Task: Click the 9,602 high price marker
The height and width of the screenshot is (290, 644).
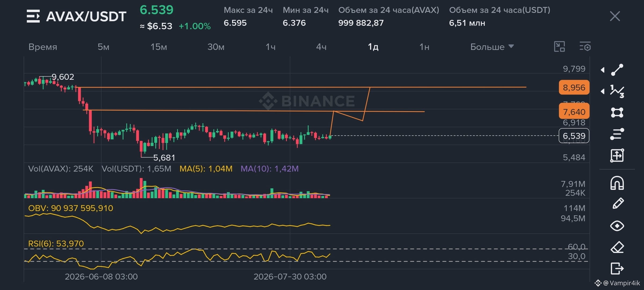Action: click(x=63, y=77)
